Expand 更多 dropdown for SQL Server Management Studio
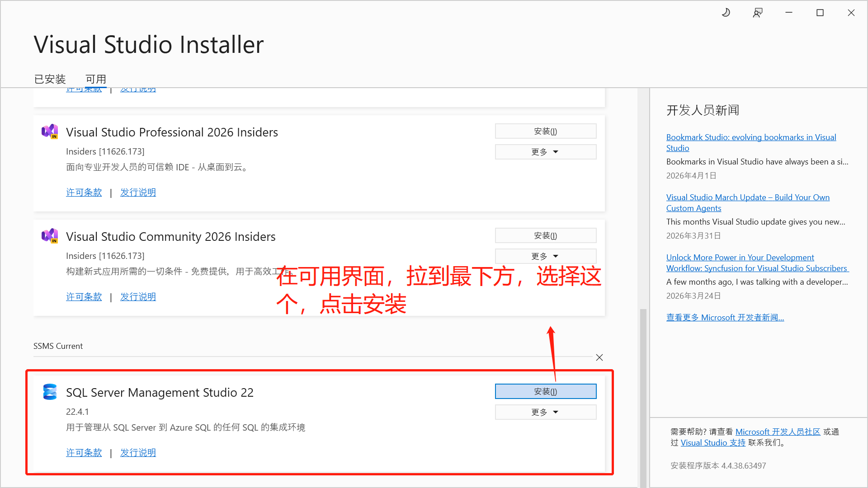 tap(545, 412)
